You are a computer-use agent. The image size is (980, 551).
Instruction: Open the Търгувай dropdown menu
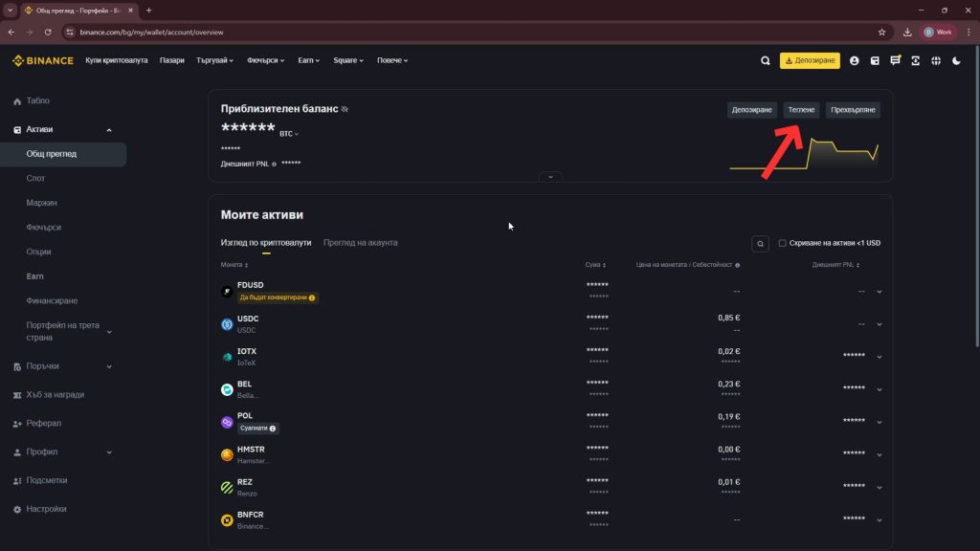[x=214, y=60]
